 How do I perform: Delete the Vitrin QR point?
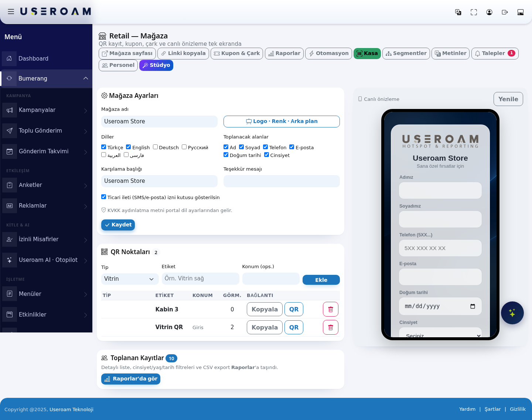click(x=331, y=327)
